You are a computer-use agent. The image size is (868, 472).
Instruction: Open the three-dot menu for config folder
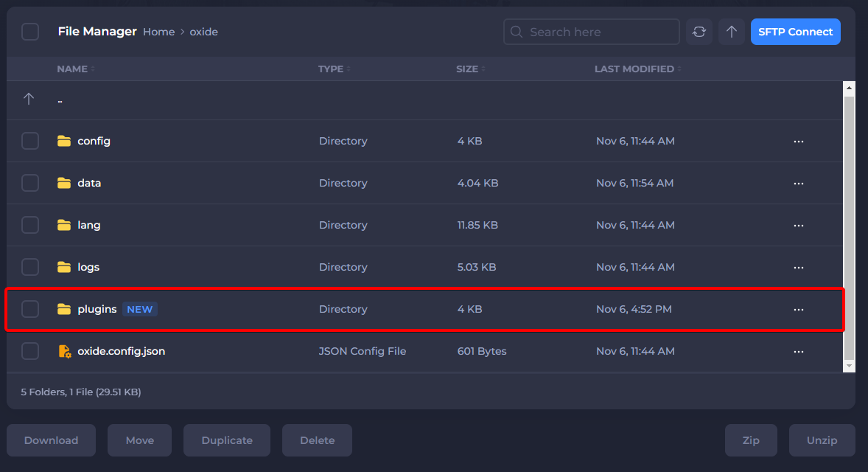pyautogui.click(x=798, y=141)
